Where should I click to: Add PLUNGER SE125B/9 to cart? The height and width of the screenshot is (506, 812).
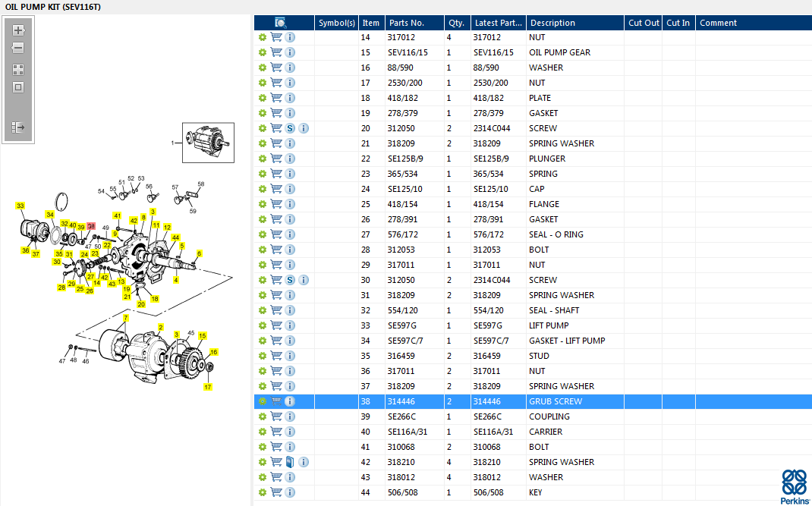(x=276, y=159)
